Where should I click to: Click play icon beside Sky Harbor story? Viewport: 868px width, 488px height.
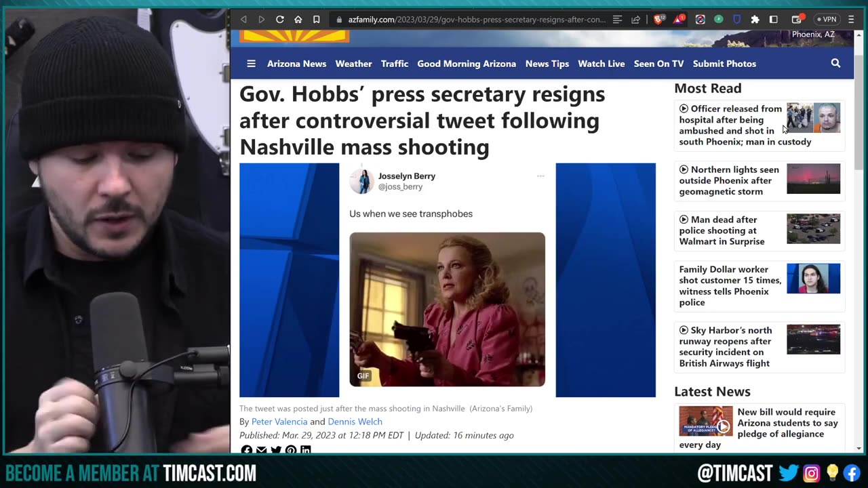tap(684, 330)
